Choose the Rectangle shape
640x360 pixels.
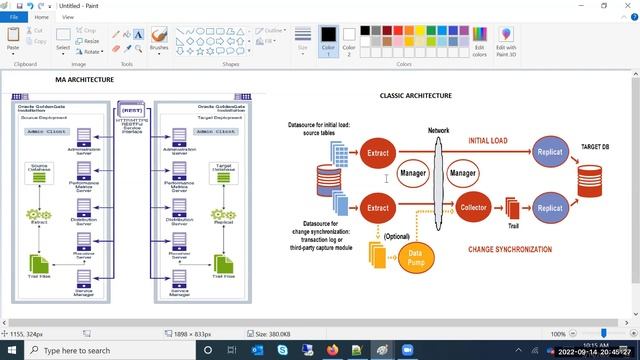pos(210,31)
